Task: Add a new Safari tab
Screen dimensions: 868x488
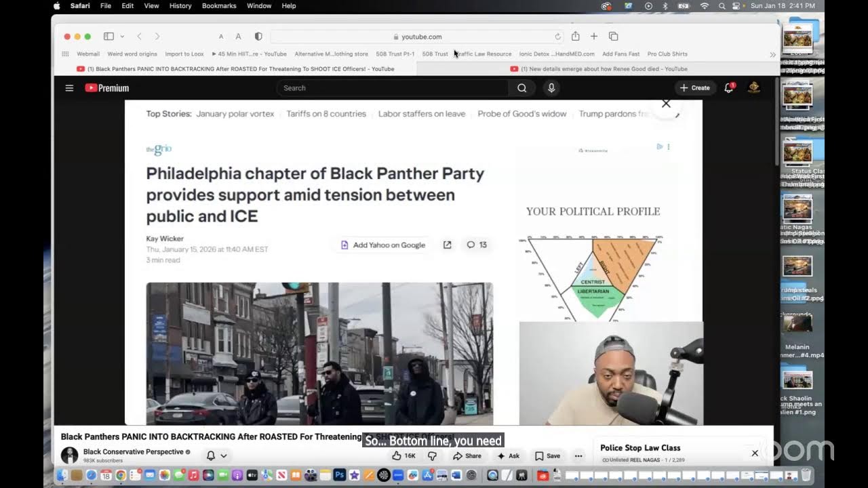Action: (594, 37)
